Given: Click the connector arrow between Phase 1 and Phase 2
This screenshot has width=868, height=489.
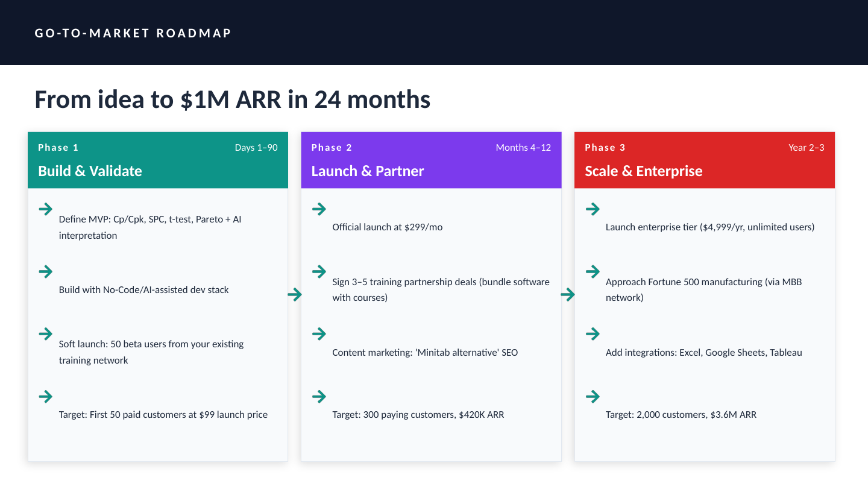Looking at the screenshot, I should (294, 295).
